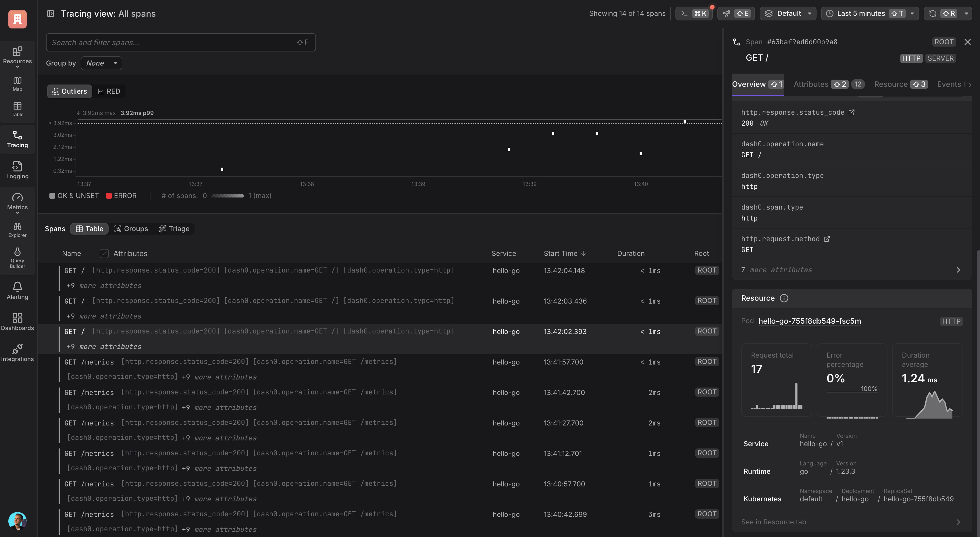The image size is (980, 537).
Task: Open pod hello-go-755f8db549-fsc5m details
Action: pyautogui.click(x=809, y=321)
